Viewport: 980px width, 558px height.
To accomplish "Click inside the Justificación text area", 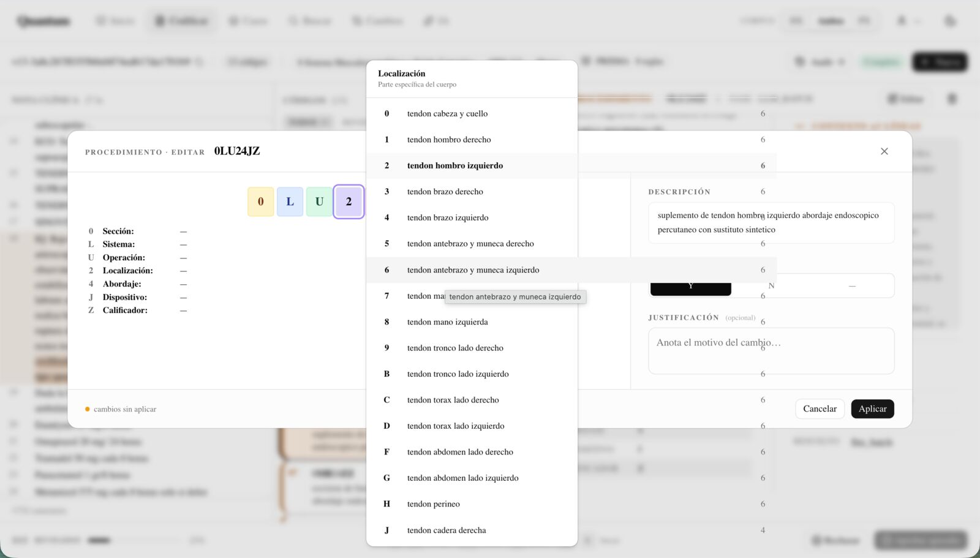I will 771,351.
